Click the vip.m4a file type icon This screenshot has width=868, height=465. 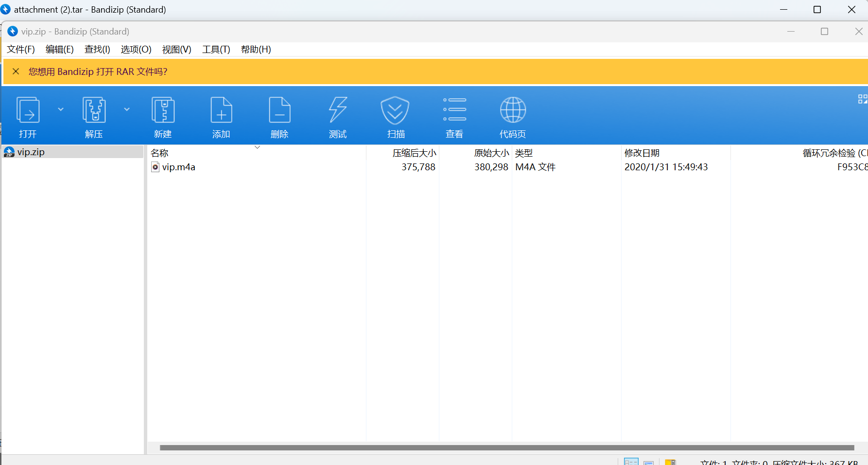pos(156,167)
